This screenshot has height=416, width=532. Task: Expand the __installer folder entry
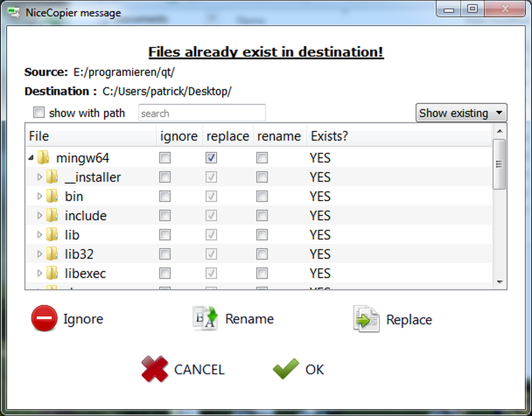(40, 177)
